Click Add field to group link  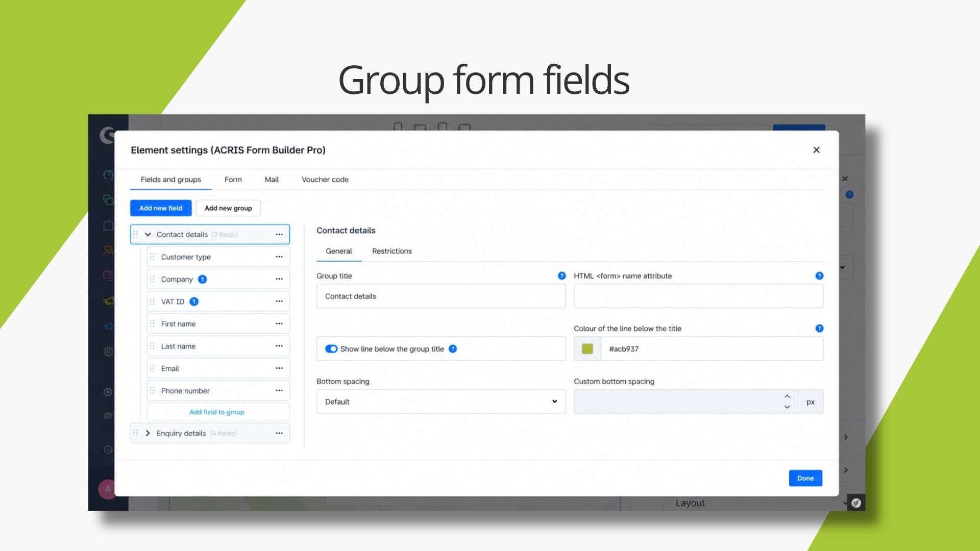coord(217,412)
